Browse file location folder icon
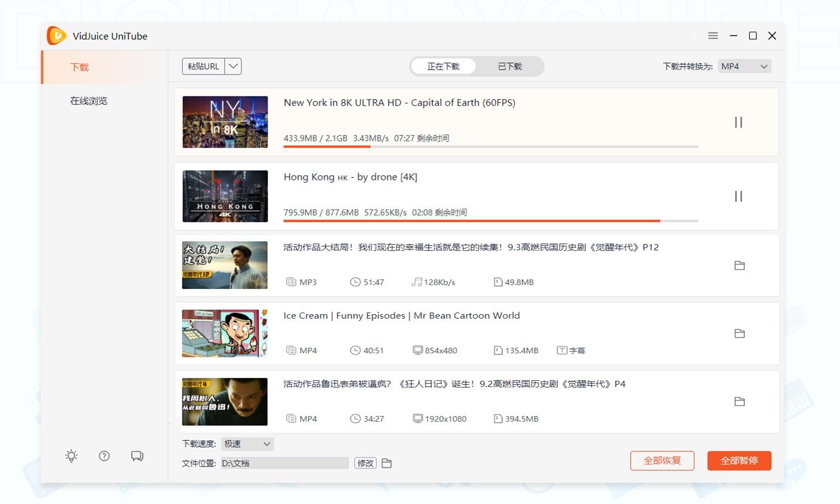 click(386, 463)
